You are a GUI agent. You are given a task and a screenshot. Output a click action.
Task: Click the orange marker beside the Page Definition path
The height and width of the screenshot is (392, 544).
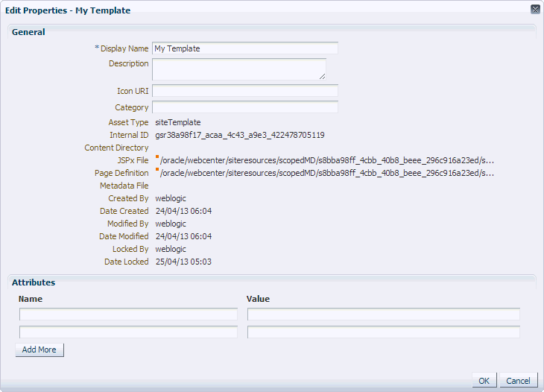[x=157, y=169]
